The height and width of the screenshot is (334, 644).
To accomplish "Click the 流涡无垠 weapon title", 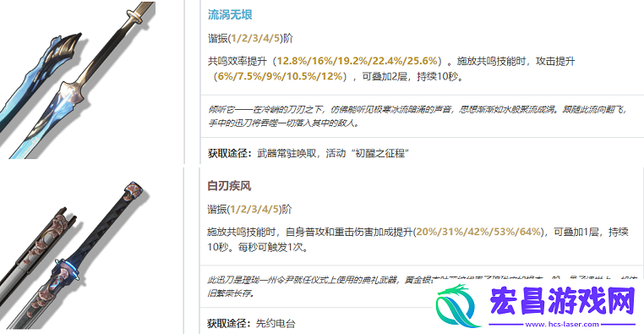I will 230,14.
